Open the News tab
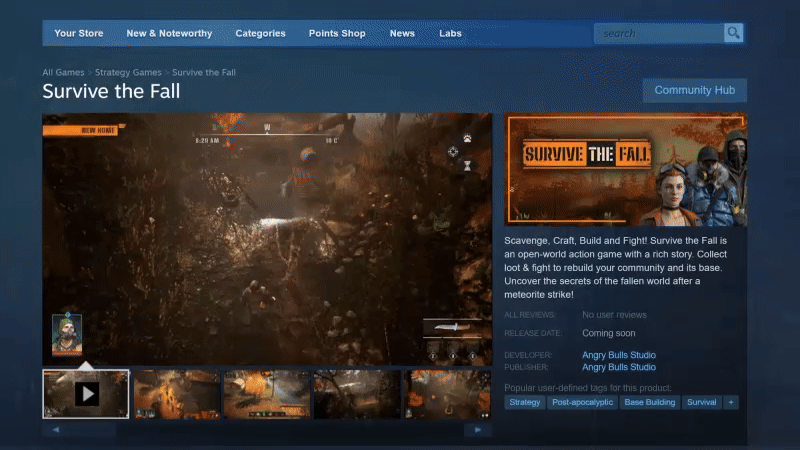The width and height of the screenshot is (800, 450). pos(402,33)
